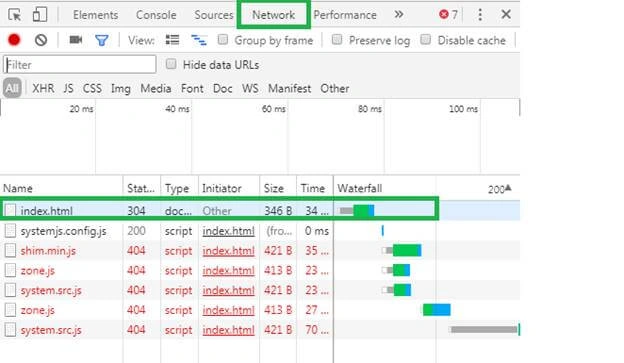The image size is (624, 363).
Task: Select the index.html request name
Action: coord(47,211)
